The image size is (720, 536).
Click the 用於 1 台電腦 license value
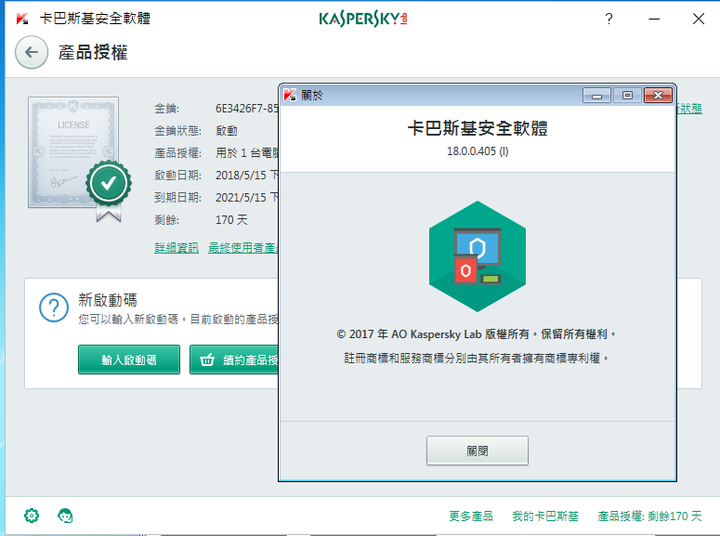(x=247, y=153)
